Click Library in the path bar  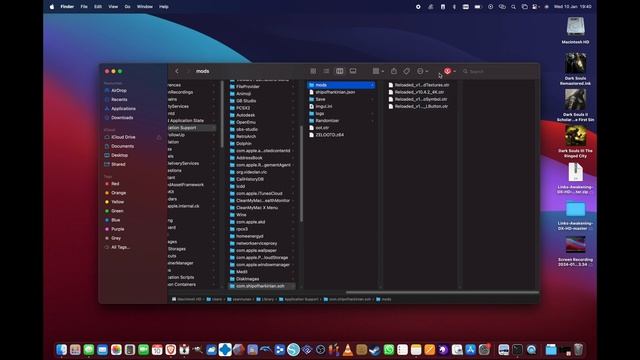pos(265,299)
